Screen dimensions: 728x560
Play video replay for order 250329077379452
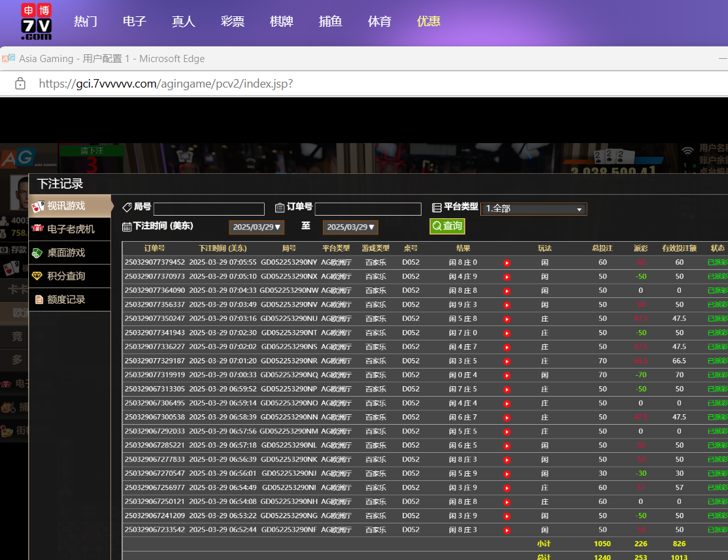[x=506, y=263]
